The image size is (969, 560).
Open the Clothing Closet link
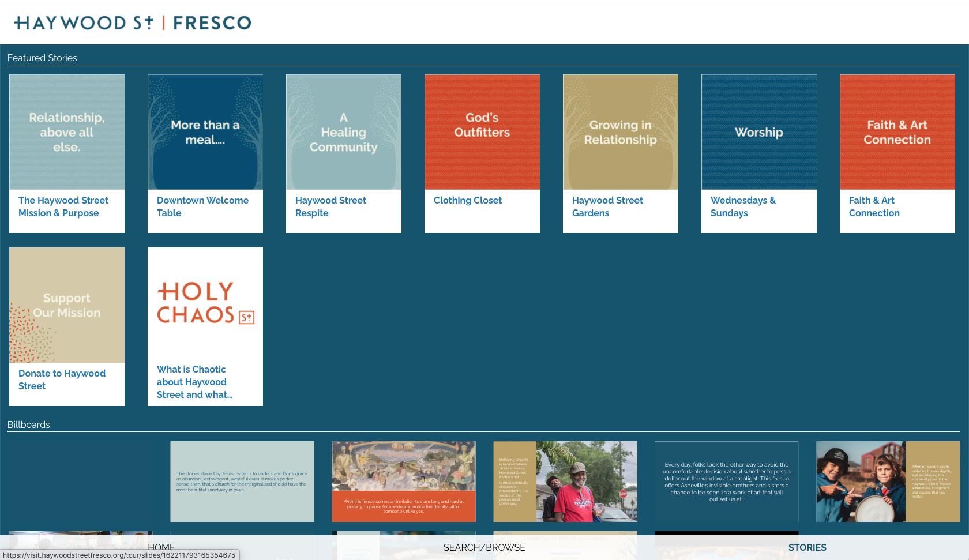pos(468,200)
